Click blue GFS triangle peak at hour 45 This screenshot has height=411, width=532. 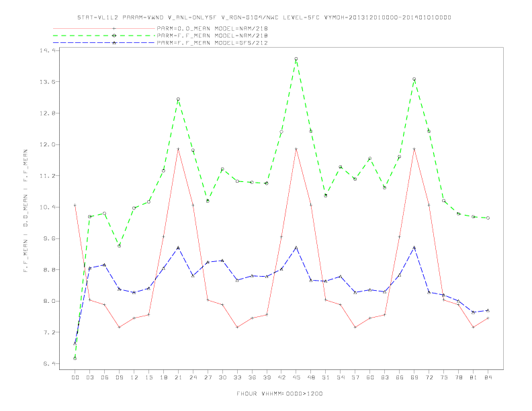(x=296, y=248)
